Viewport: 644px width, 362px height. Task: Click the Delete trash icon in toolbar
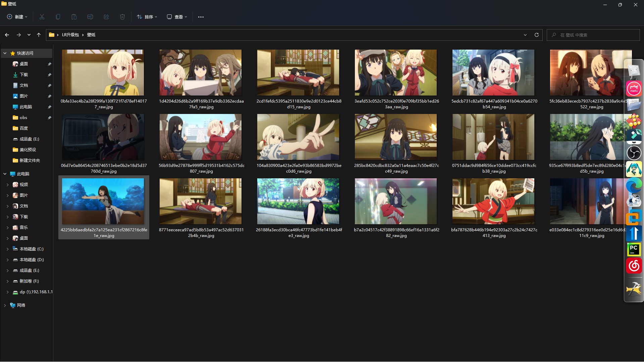point(122,17)
